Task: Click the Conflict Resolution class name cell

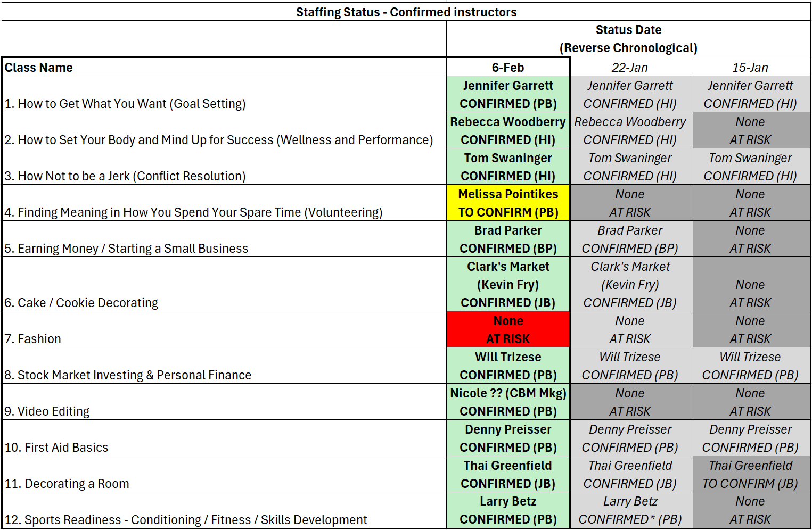Action: click(x=224, y=167)
